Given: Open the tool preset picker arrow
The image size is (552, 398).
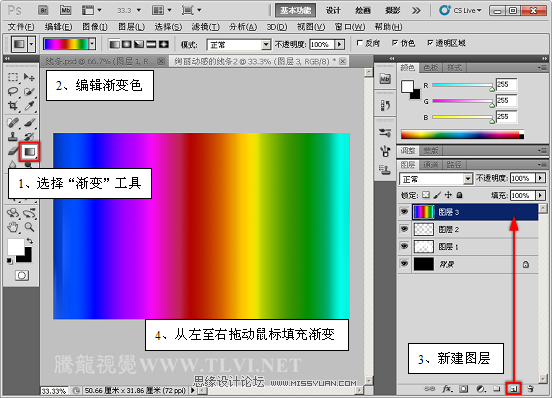Looking at the screenshot, I should tap(32, 44).
